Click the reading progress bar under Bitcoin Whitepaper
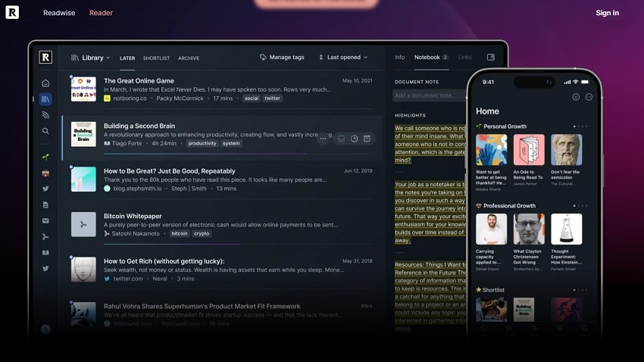 click(238, 244)
